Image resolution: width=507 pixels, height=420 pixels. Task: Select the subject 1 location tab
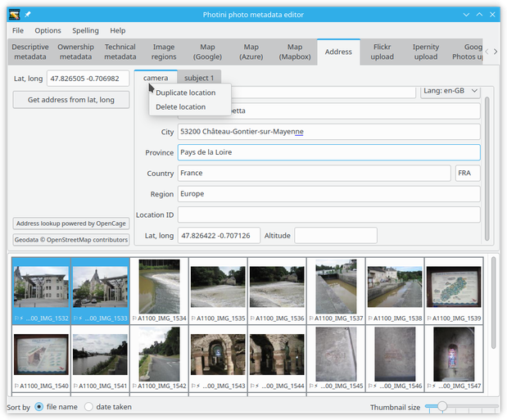pyautogui.click(x=199, y=78)
